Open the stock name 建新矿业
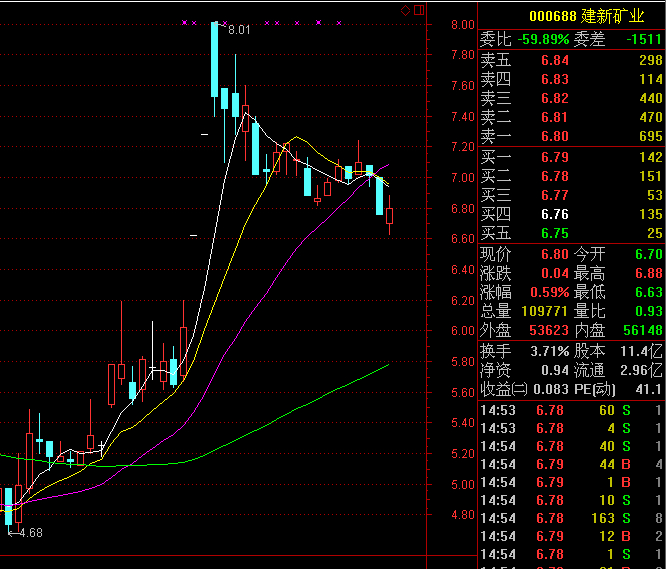Image resolution: width=666 pixels, height=569 pixels. [x=614, y=16]
